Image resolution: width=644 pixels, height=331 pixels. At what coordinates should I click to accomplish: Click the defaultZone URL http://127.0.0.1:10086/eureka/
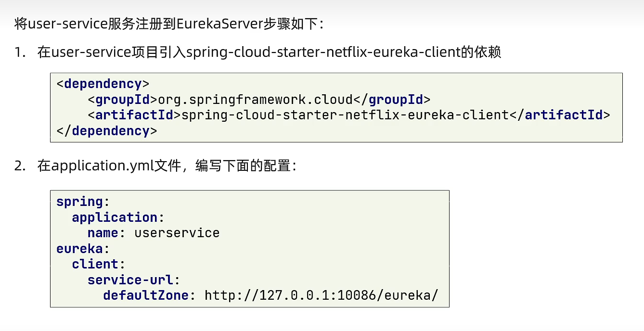coord(321,295)
